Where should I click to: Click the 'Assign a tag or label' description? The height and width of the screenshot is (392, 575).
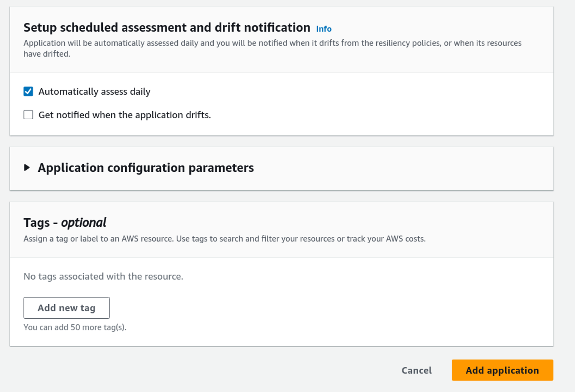pos(224,239)
